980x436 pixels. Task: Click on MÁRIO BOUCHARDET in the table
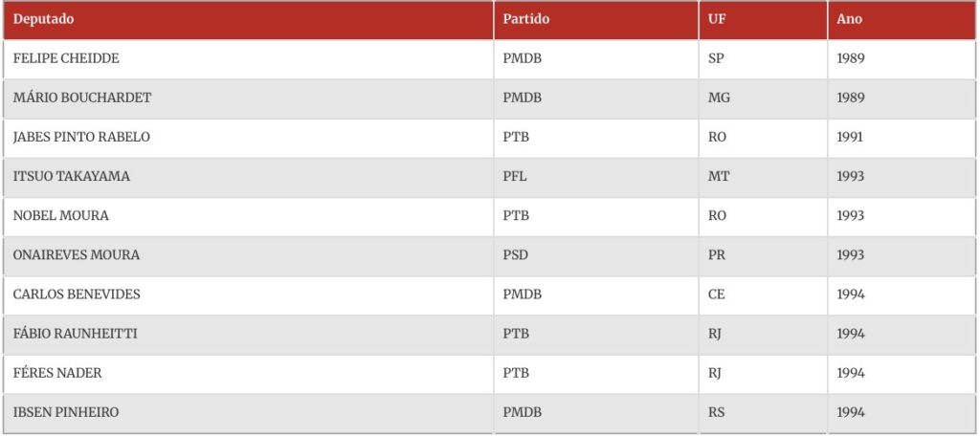pos(82,98)
